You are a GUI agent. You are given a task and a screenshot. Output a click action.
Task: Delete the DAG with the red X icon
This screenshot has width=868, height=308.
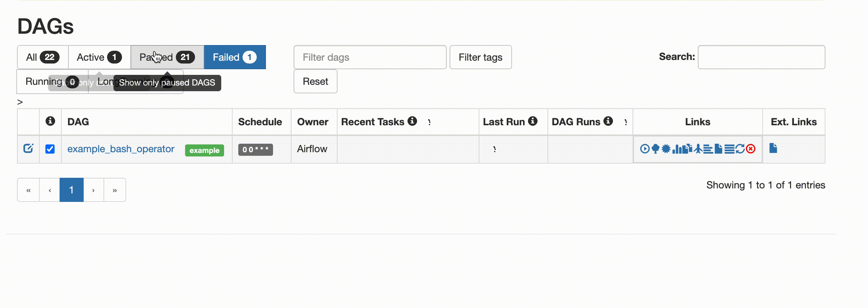[751, 149]
